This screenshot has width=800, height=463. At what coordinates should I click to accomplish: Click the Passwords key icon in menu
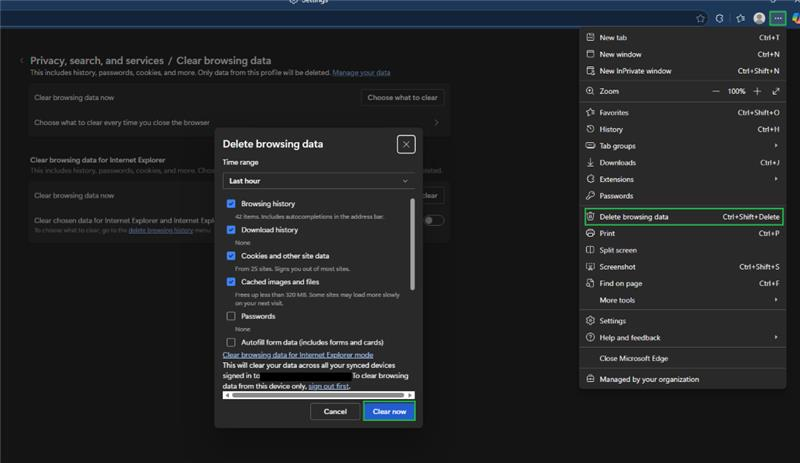[x=590, y=196]
